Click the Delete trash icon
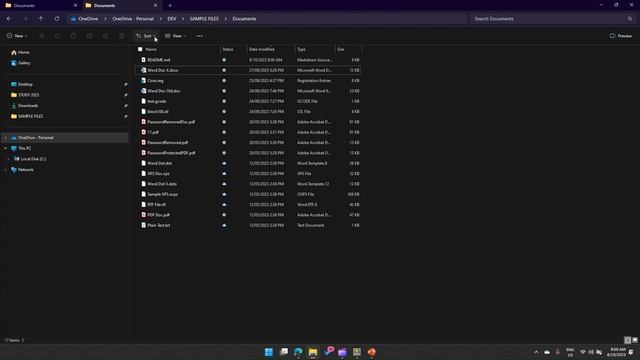This screenshot has height=360, width=640. 122,36
